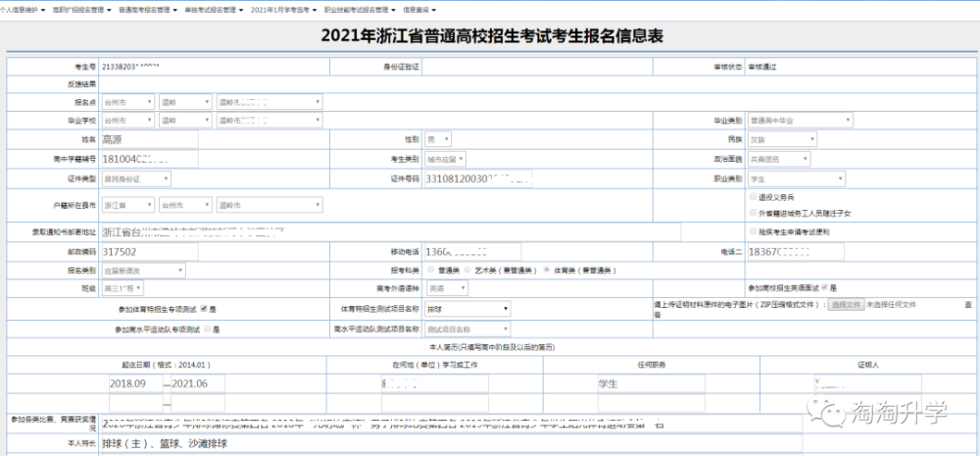
Task: Open the 普通高考报名管理 menu
Action: 148,10
